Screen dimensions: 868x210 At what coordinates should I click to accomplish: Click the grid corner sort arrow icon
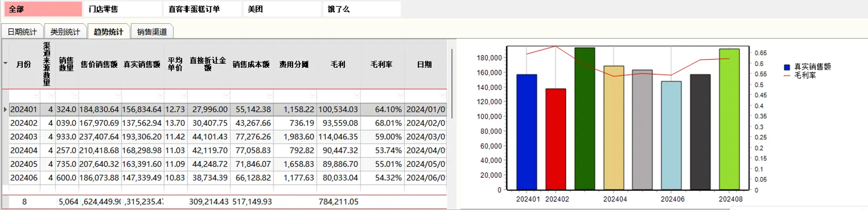tap(5, 63)
